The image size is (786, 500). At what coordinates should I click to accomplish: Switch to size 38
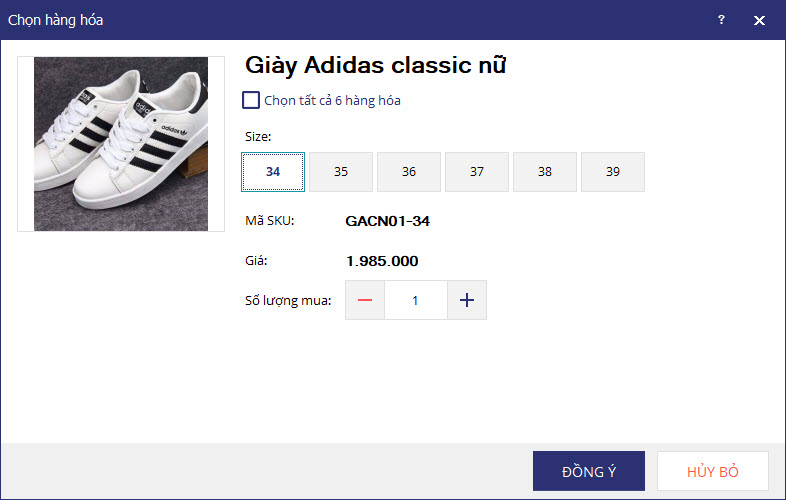coord(545,172)
